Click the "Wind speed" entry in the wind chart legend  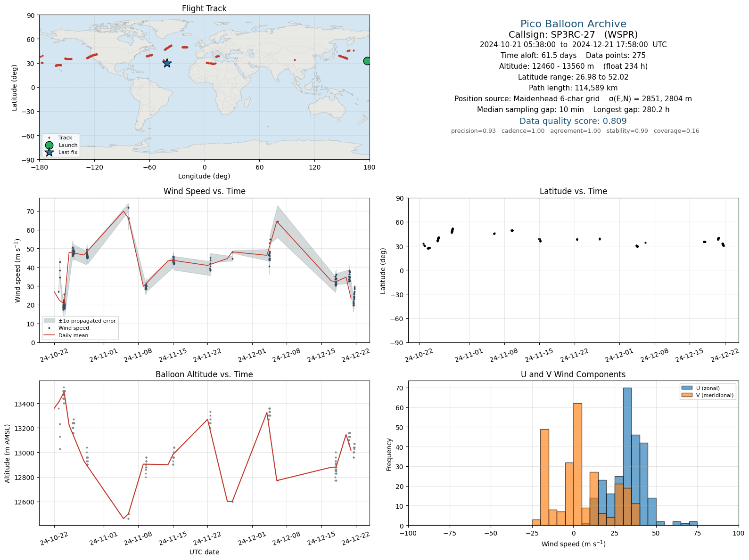pyautogui.click(x=74, y=328)
